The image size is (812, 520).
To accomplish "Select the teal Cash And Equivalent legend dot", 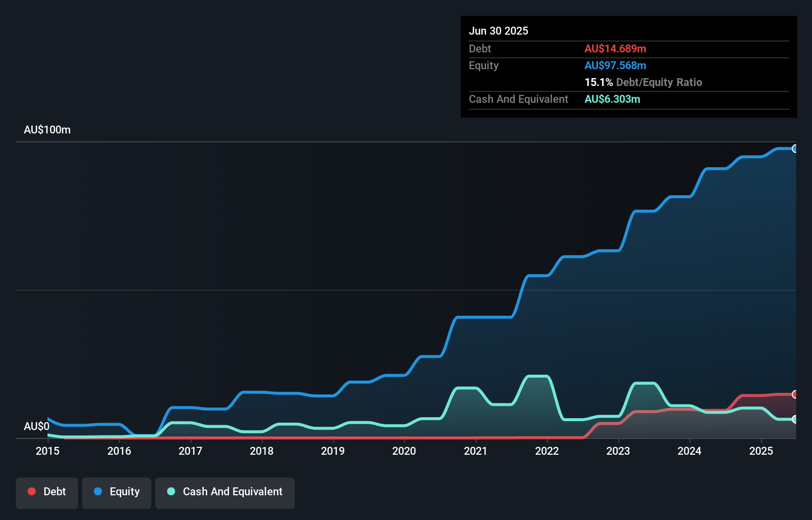I will (171, 491).
